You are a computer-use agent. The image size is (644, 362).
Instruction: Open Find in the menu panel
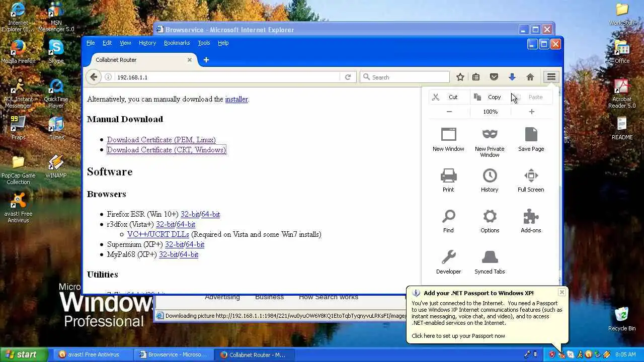pos(448,221)
